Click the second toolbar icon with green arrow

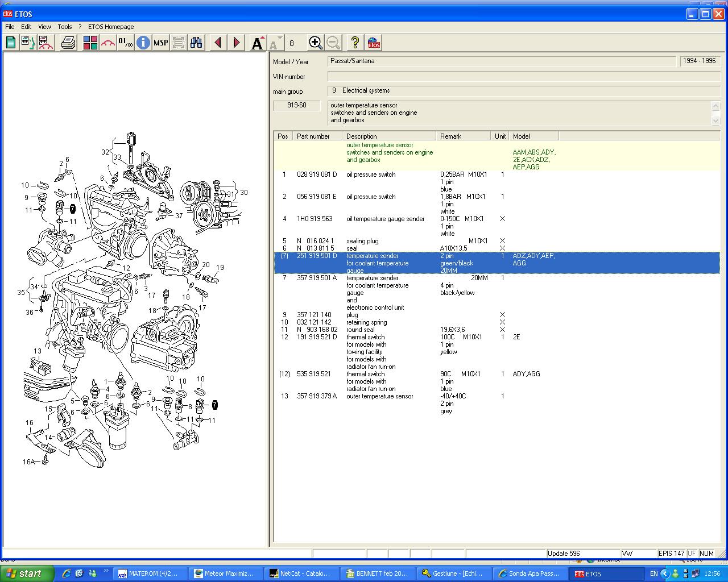pos(28,43)
